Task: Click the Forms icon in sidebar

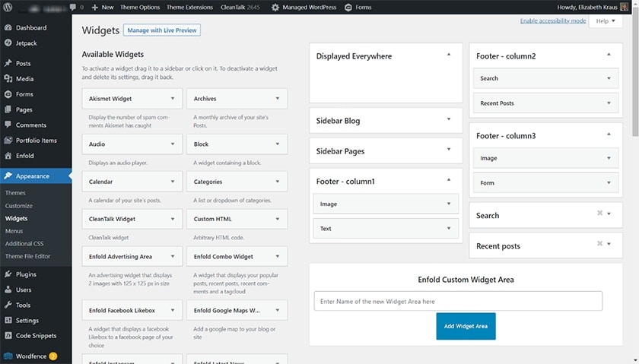Action: 8,94
